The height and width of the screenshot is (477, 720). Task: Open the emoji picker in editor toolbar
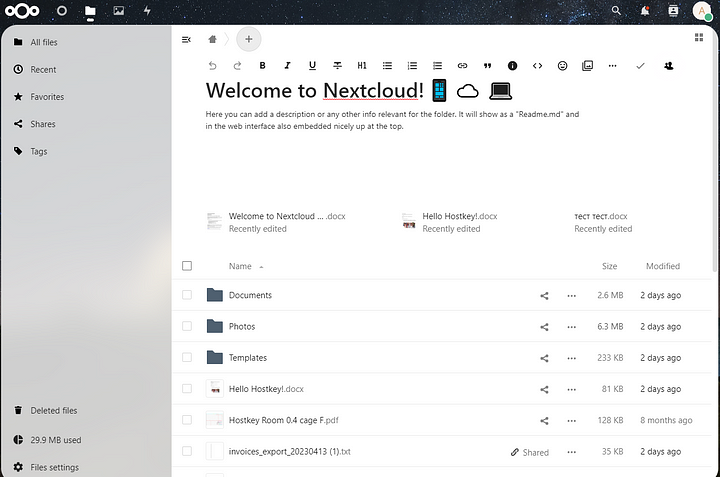click(x=562, y=66)
